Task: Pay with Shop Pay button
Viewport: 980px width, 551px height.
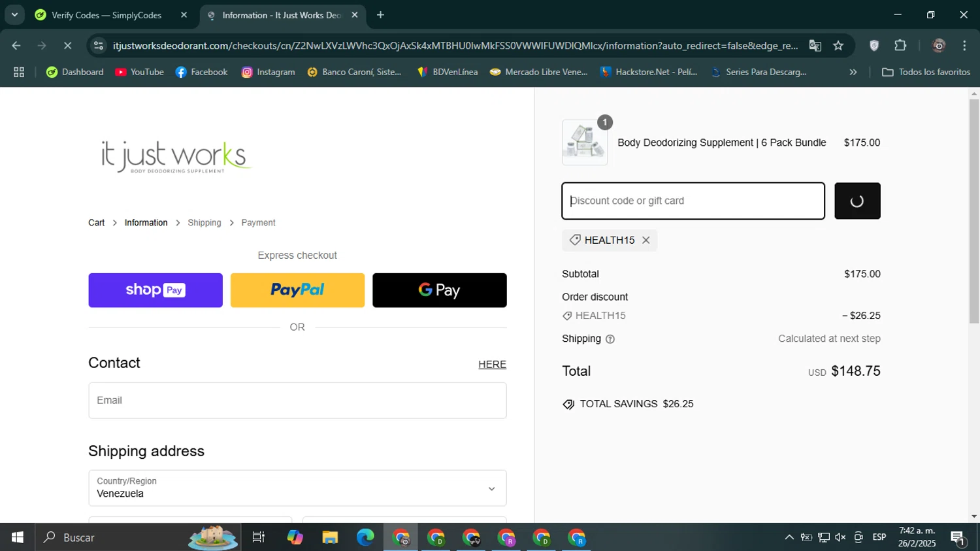Action: point(155,290)
